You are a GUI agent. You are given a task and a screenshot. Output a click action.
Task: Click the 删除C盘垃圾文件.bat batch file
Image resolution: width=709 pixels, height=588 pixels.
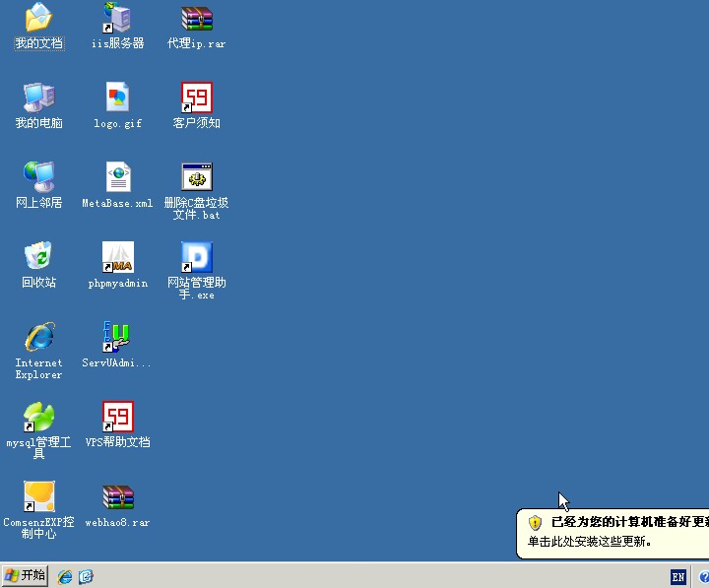point(197,177)
